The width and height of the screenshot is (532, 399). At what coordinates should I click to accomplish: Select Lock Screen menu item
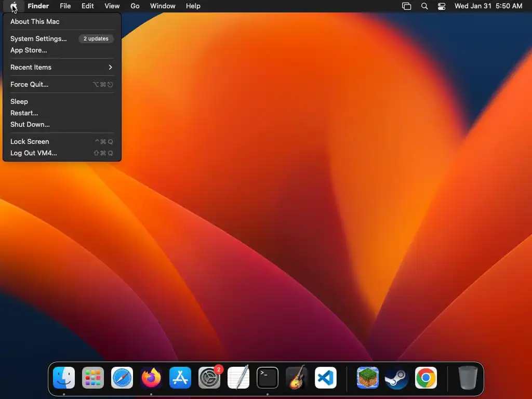click(62, 141)
